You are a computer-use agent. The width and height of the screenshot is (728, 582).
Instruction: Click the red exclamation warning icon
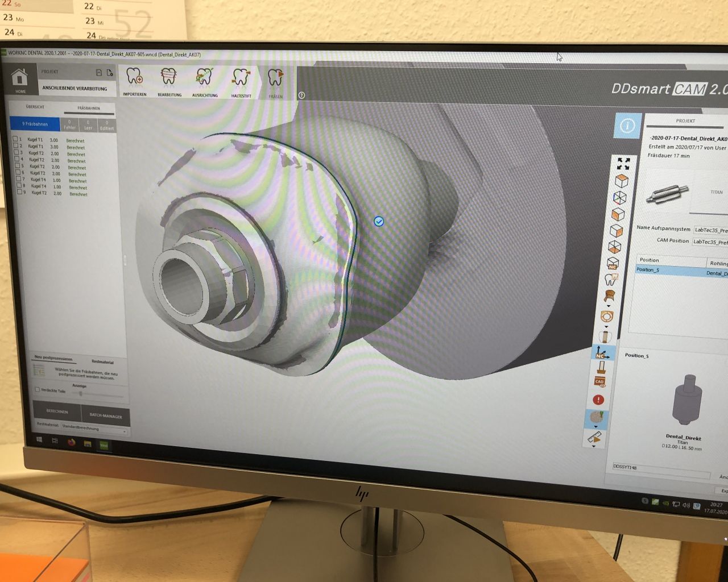pyautogui.click(x=598, y=400)
